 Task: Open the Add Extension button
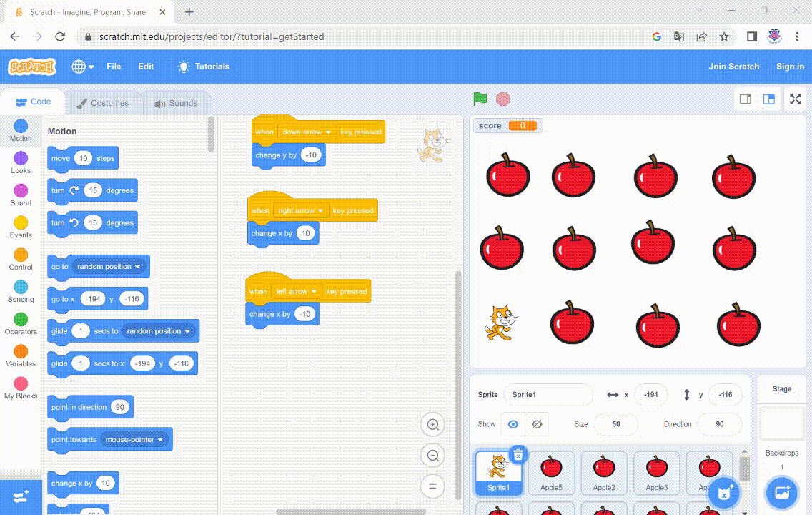tap(20, 496)
